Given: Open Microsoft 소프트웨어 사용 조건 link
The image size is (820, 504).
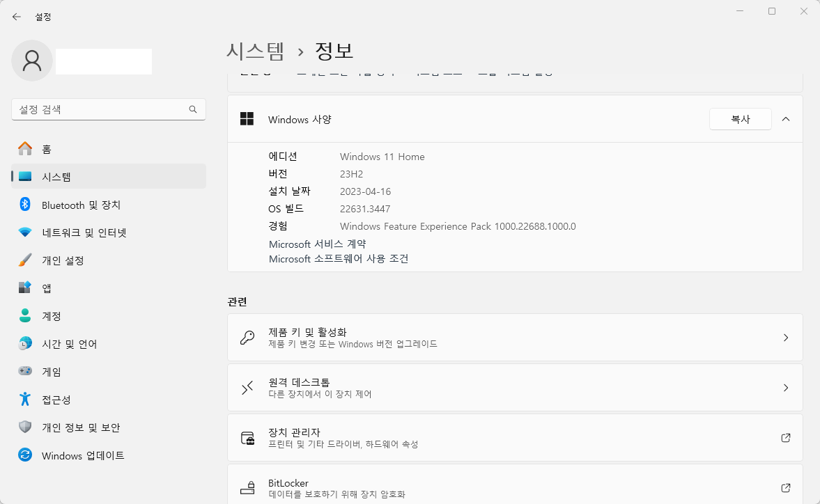Looking at the screenshot, I should pyautogui.click(x=339, y=258).
